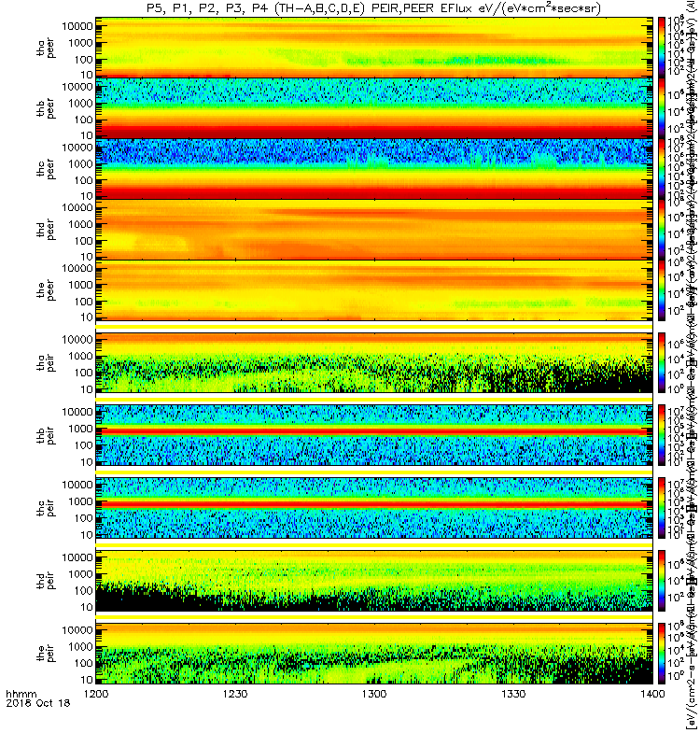Click the color bar beside thb peer panel

[662, 108]
